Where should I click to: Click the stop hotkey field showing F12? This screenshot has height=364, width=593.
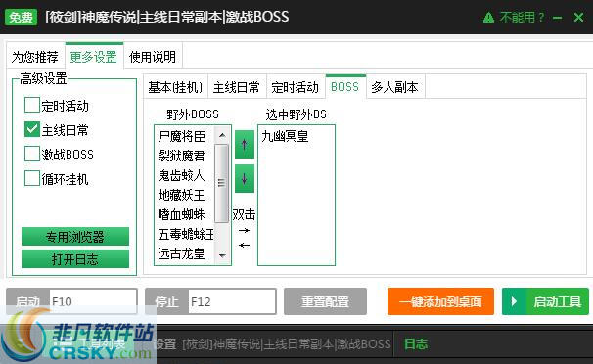tap(232, 301)
